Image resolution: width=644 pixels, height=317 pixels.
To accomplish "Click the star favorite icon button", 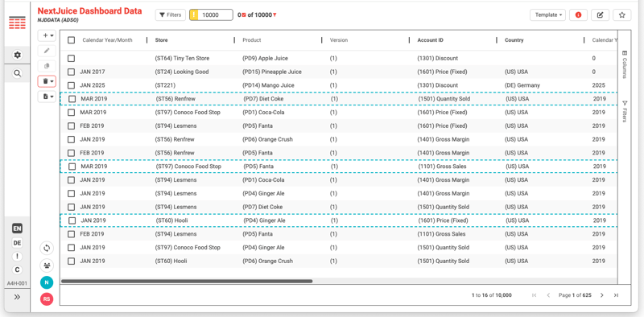I will pyautogui.click(x=621, y=15).
